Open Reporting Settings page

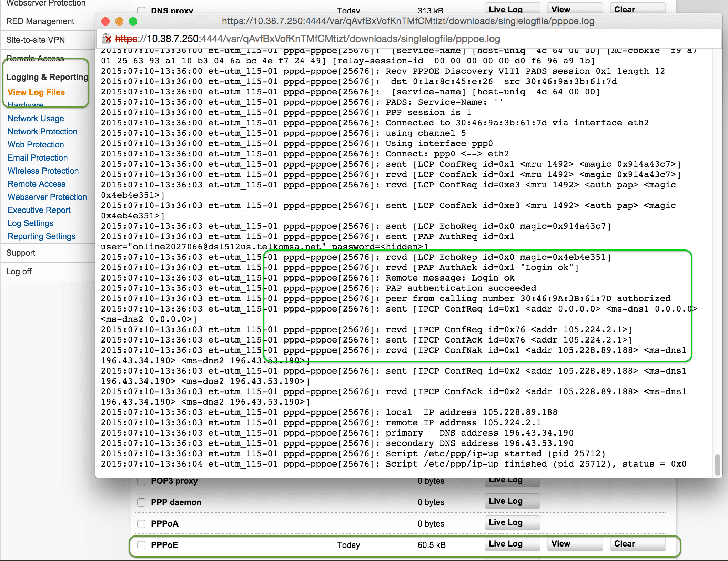[x=42, y=236]
